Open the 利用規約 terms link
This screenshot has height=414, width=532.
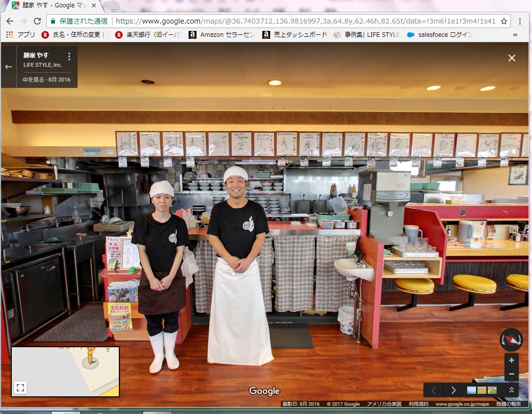click(419, 404)
